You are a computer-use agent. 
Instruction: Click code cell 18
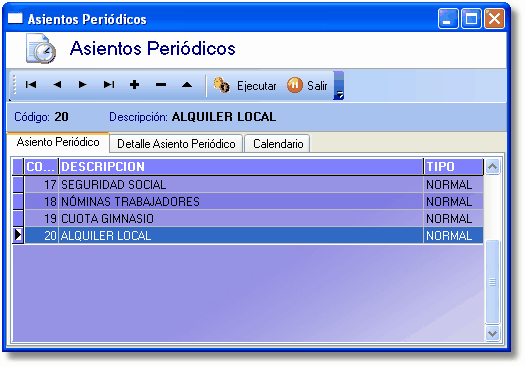[x=42, y=202]
